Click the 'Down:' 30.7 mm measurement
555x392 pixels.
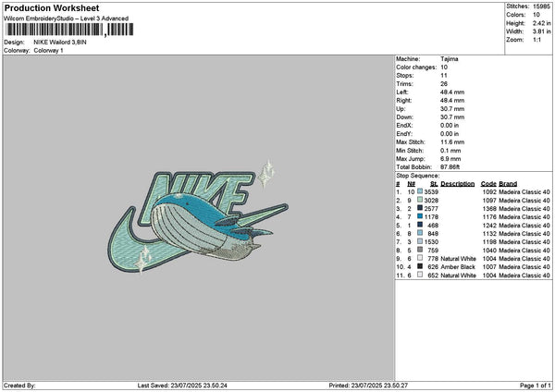(x=452, y=117)
